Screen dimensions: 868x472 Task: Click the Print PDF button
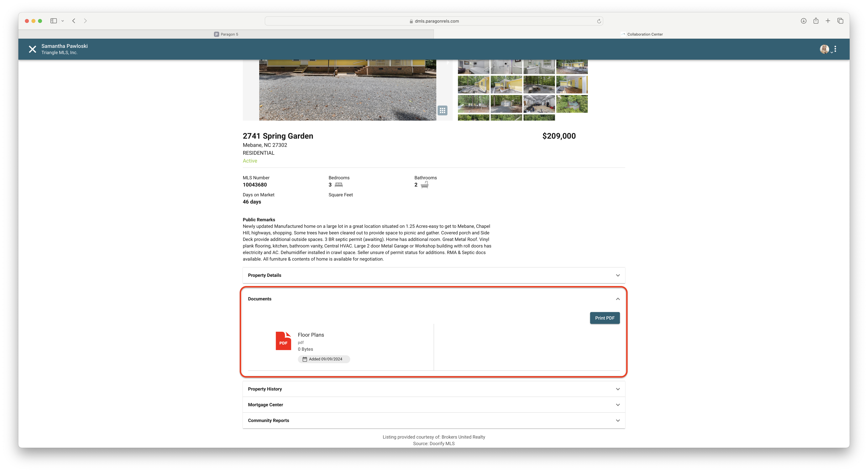(x=605, y=318)
